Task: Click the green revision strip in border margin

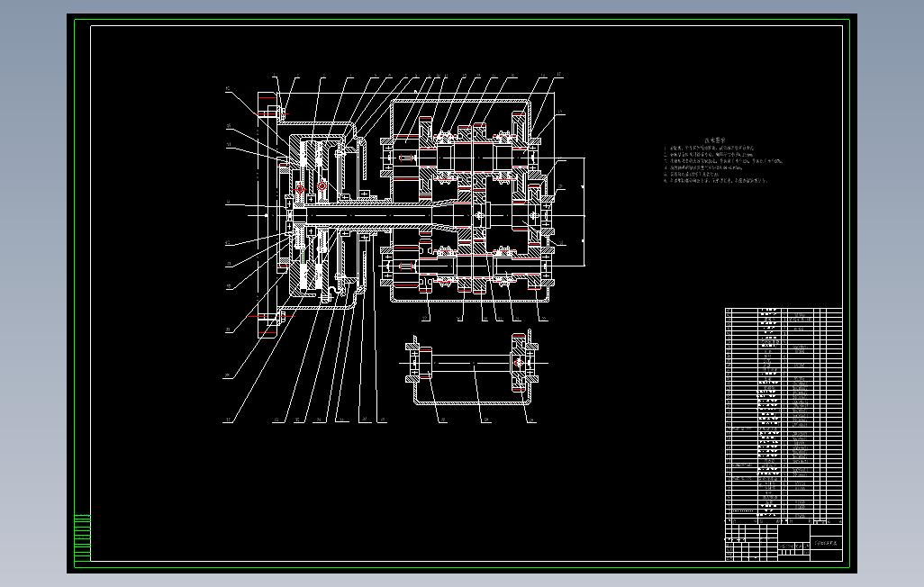Action: click(x=82, y=537)
